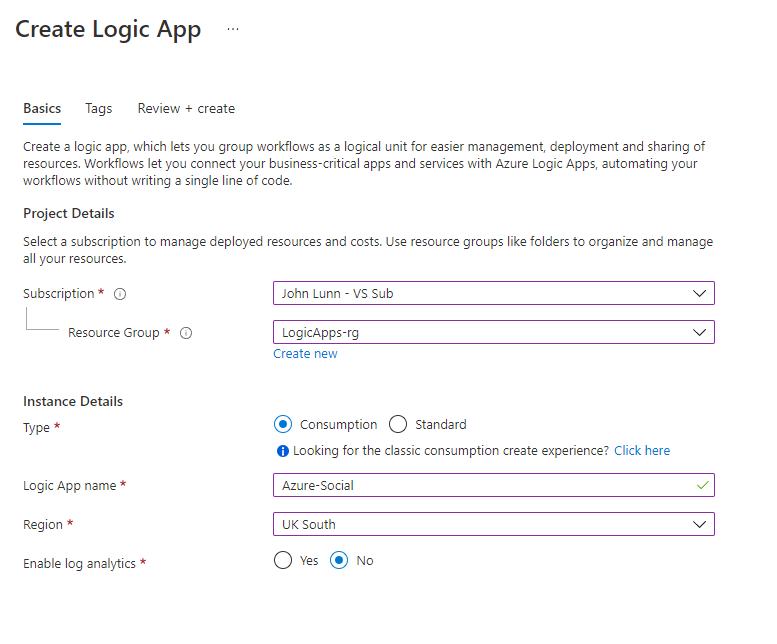The image size is (777, 644).
Task: Click into the Azure-Social name field
Action: 494,485
